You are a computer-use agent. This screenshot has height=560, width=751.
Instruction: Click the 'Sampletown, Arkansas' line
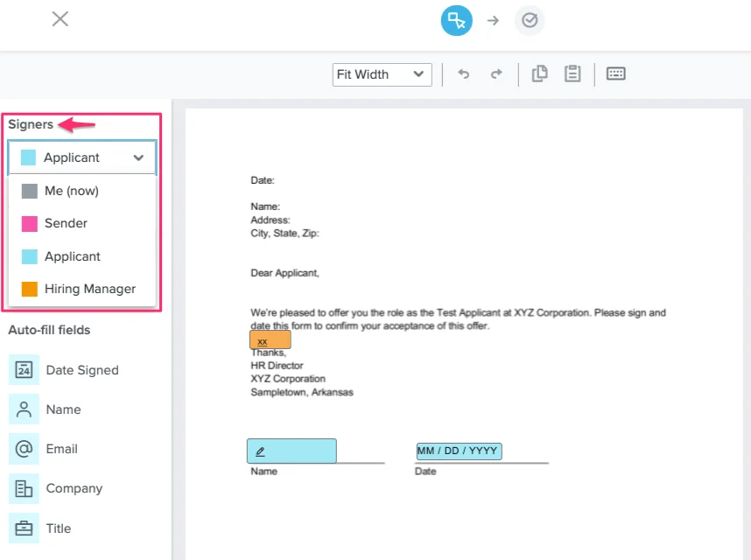pyautogui.click(x=302, y=393)
